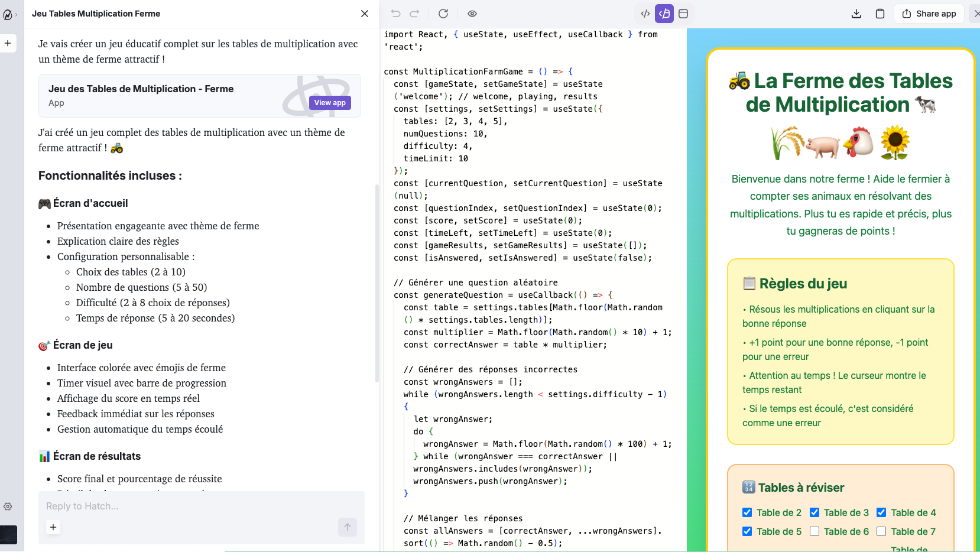The height and width of the screenshot is (552, 980).
Task: Check the Table de 7 checkbox
Action: click(881, 531)
